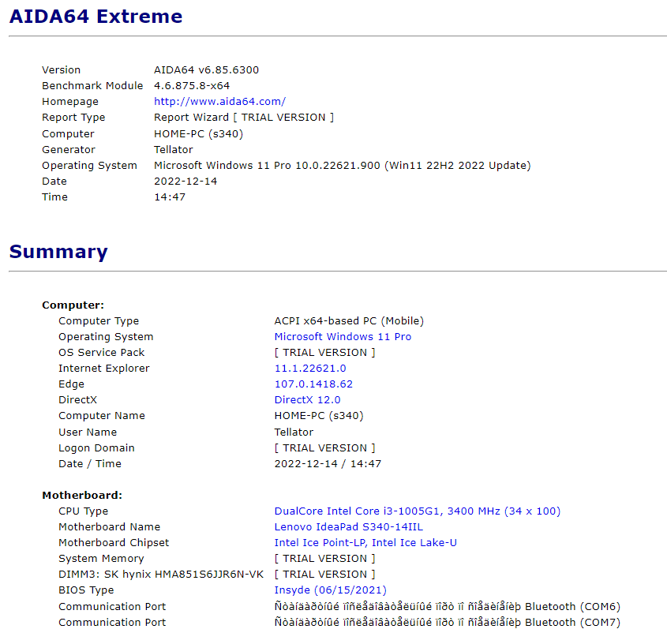
Task: Open the DualCore Intel Core i3-1005G1 link
Action: coord(418,511)
